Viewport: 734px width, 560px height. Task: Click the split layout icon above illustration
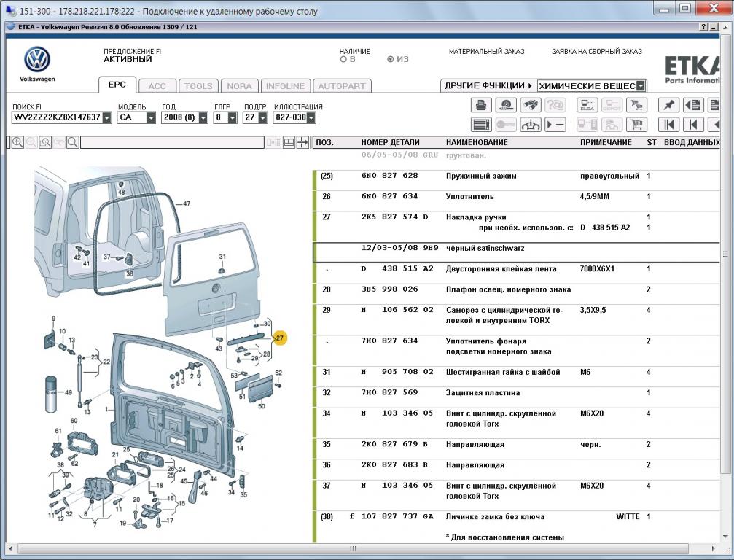289,142
